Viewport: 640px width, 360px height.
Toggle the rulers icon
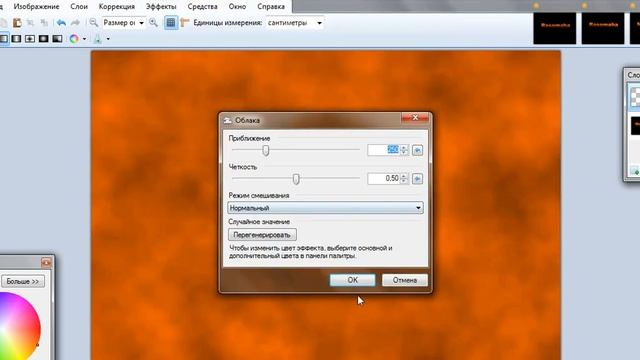[x=184, y=23]
